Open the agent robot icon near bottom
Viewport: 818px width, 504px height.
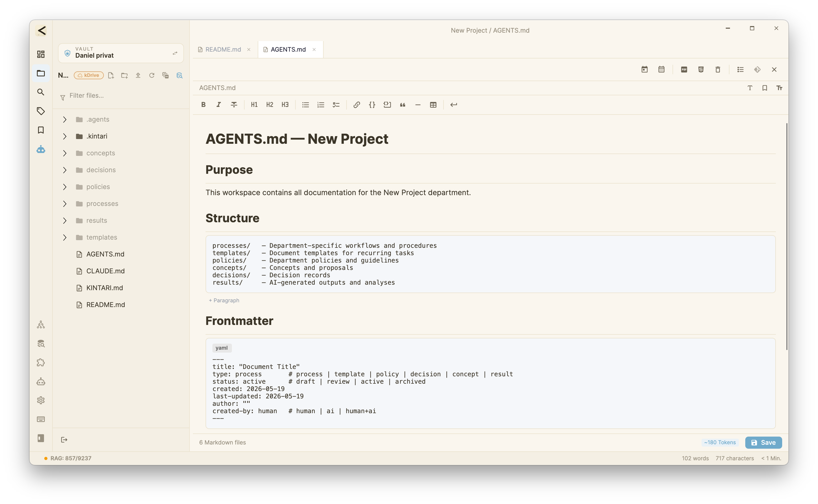tap(41, 381)
